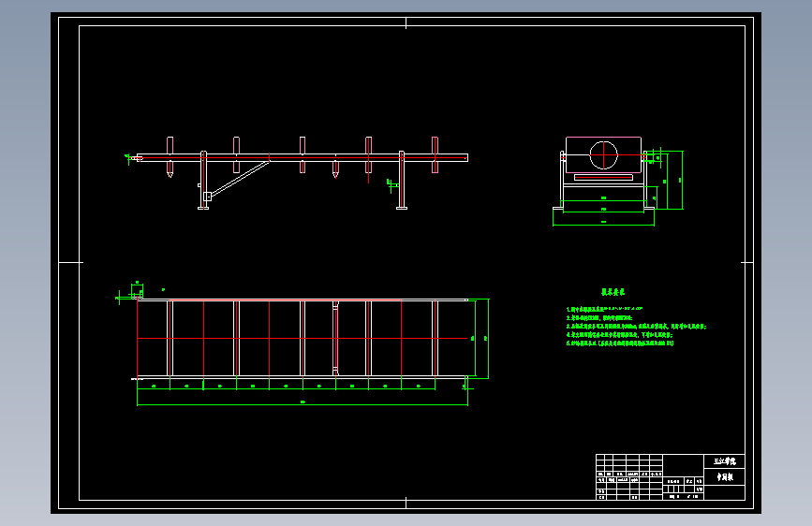Select the pink rectangle housing in end view
The image size is (812, 526).
[604, 154]
